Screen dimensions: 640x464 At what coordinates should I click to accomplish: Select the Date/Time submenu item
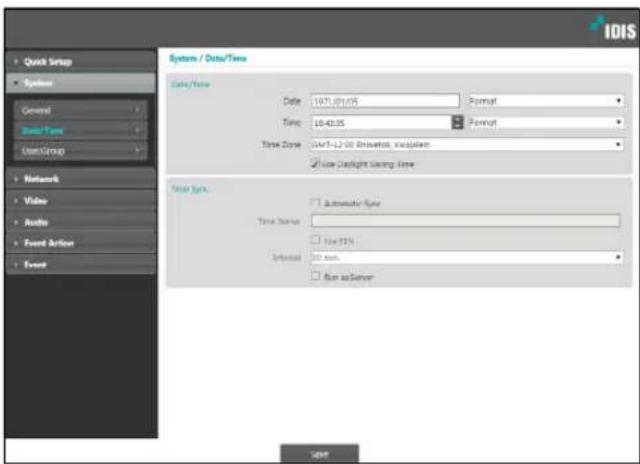(x=80, y=131)
